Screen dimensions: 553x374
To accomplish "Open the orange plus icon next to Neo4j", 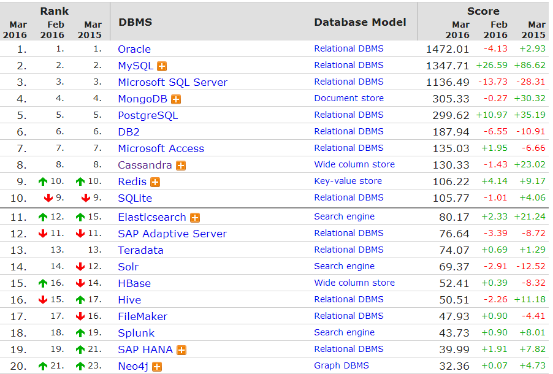I will [x=157, y=367].
